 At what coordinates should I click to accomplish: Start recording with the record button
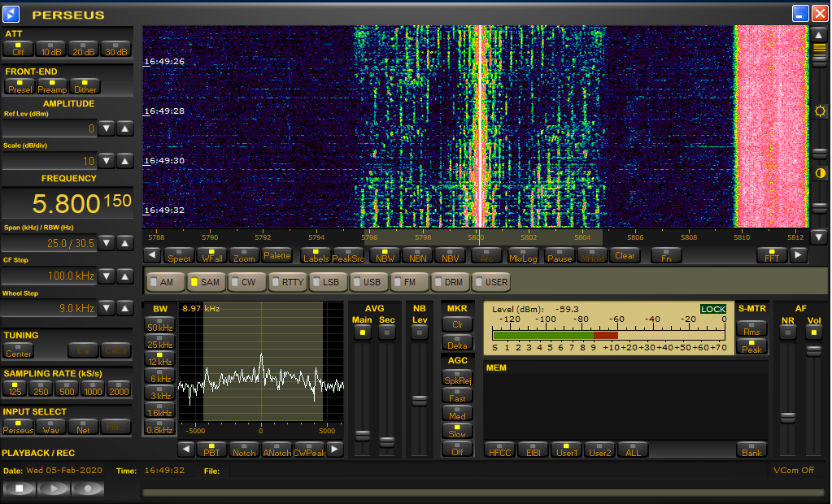coord(88,489)
